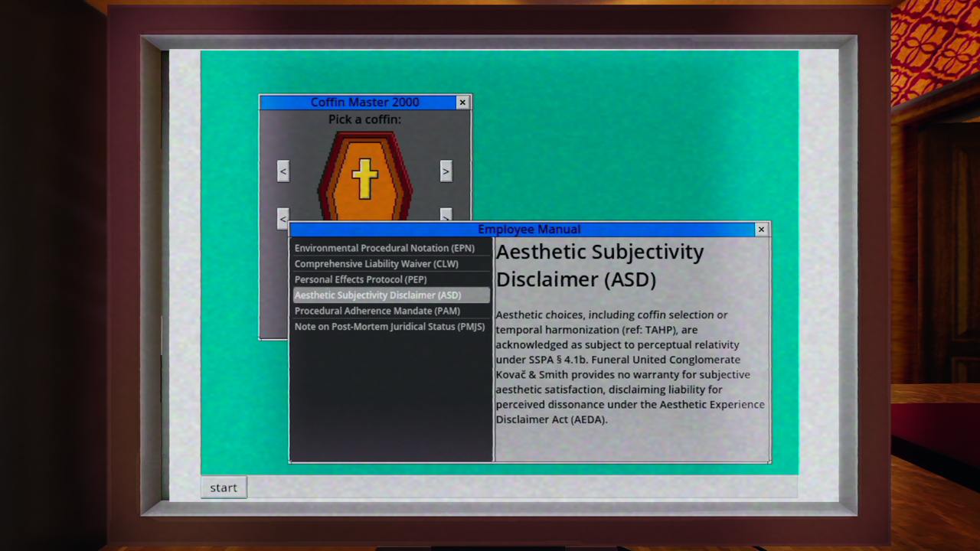980x551 pixels.
Task: Click the Aesthetic Subjectivity Disclaimer heading
Action: tap(599, 265)
